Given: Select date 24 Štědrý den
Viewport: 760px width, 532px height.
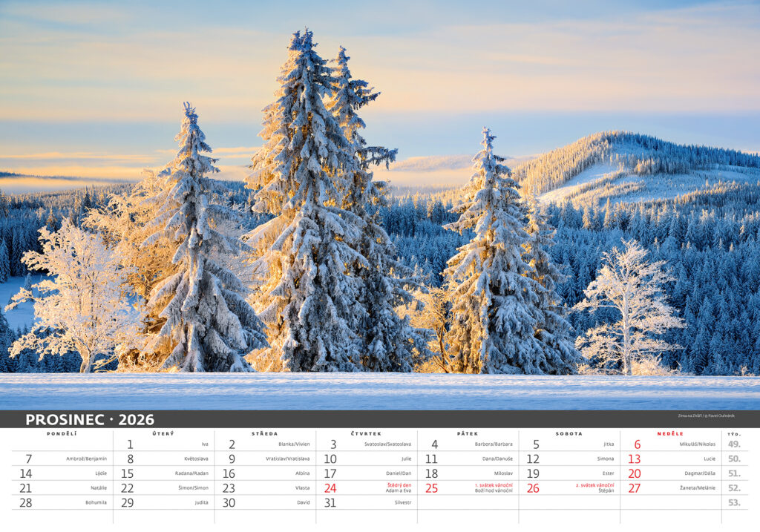Looking at the screenshot, I should [x=330, y=488].
